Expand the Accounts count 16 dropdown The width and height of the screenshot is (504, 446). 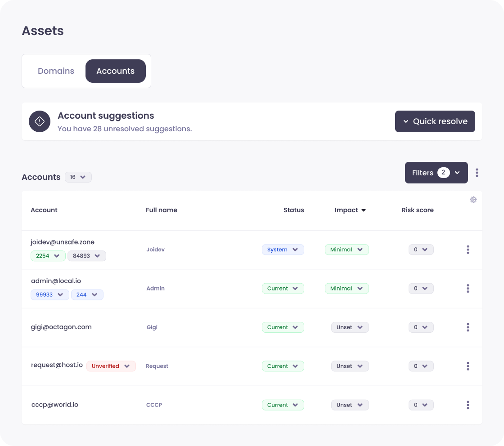78,177
